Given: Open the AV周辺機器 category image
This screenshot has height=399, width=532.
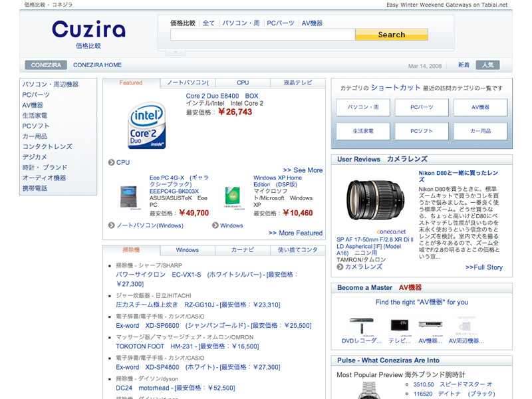Looking at the screenshot, I should coord(466,325).
